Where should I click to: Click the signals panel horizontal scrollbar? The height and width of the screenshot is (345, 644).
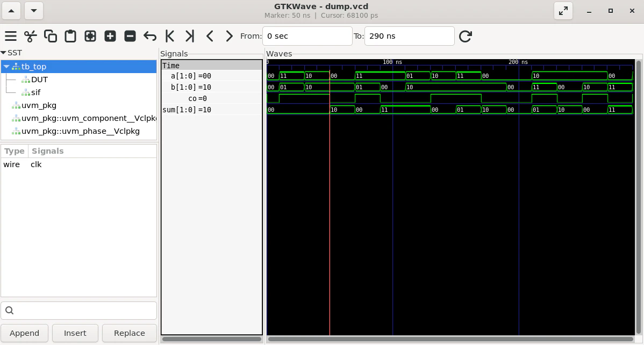click(211, 339)
